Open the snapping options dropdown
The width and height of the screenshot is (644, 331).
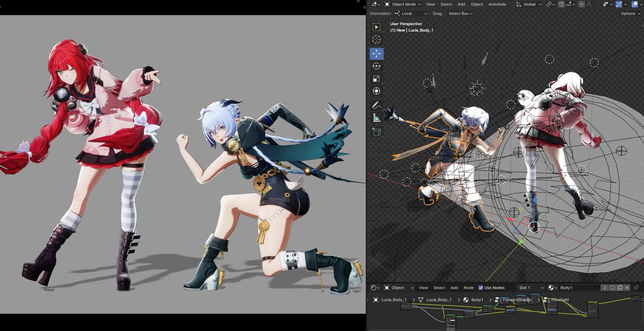(x=570, y=4)
